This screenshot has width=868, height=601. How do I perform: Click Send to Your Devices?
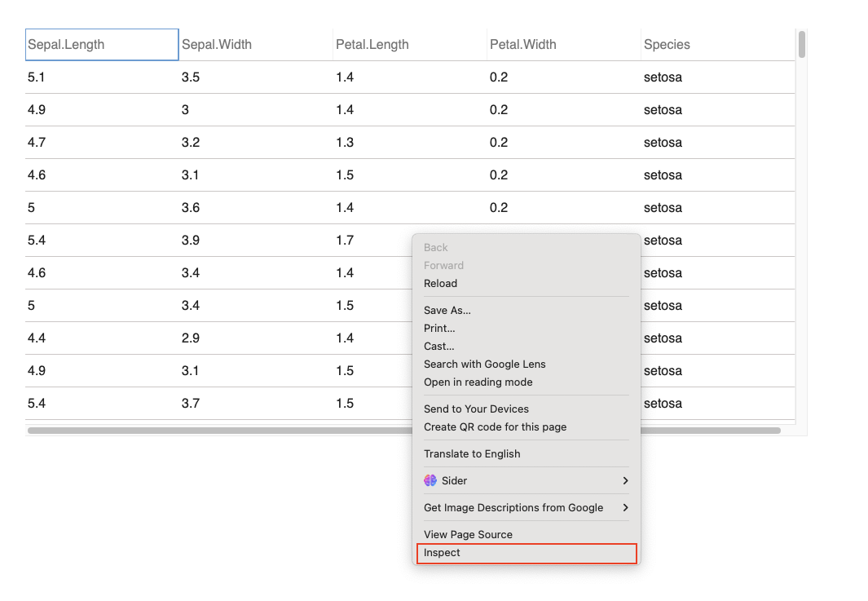pos(476,409)
